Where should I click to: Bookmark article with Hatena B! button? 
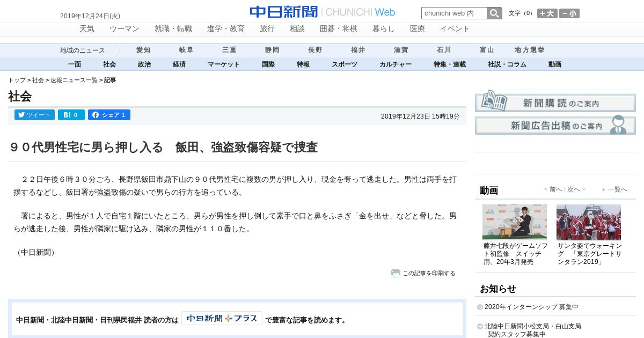click(x=71, y=115)
